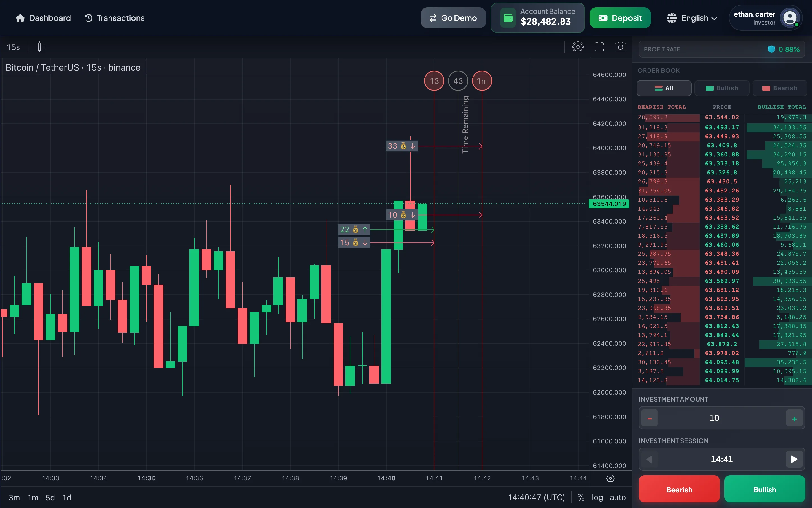Select order book price 63,978.02
Viewport: 812px width, 508px height.
coord(722,353)
